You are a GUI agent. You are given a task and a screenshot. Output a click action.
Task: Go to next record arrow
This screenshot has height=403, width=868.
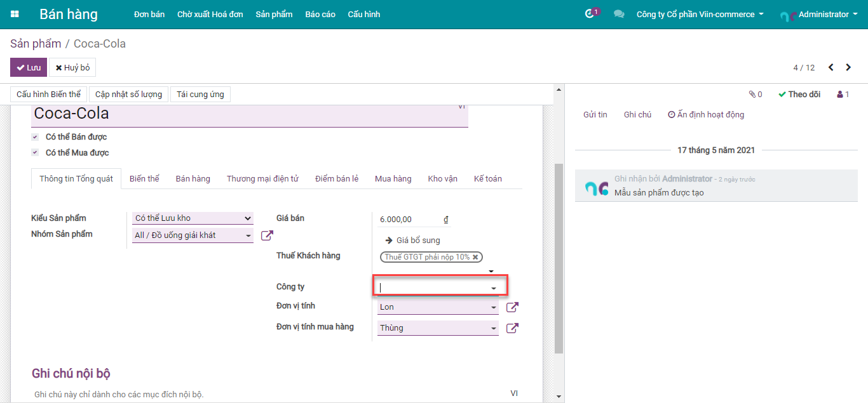[848, 67]
